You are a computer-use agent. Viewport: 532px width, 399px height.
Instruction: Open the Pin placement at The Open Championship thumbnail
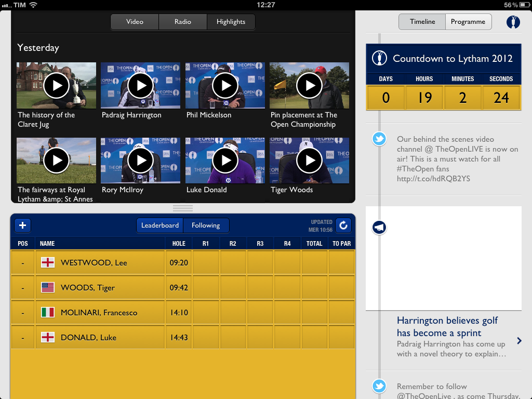(309, 86)
